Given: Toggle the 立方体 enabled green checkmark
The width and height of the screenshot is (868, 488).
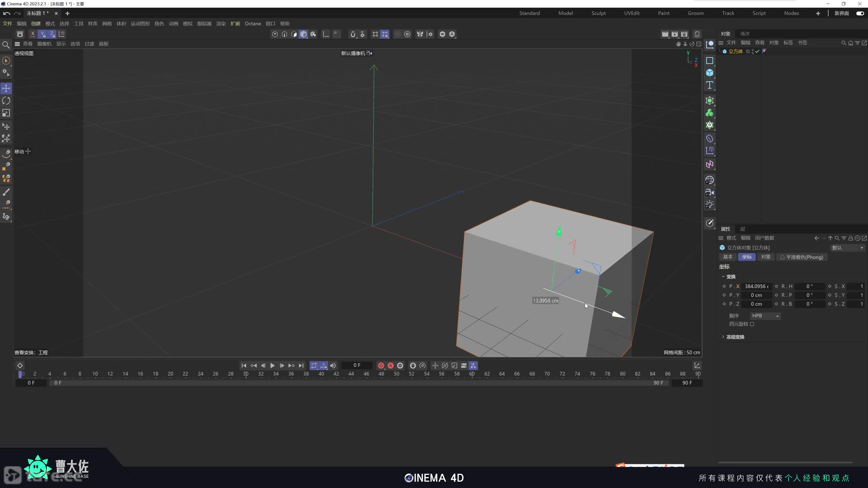Looking at the screenshot, I should (x=757, y=52).
